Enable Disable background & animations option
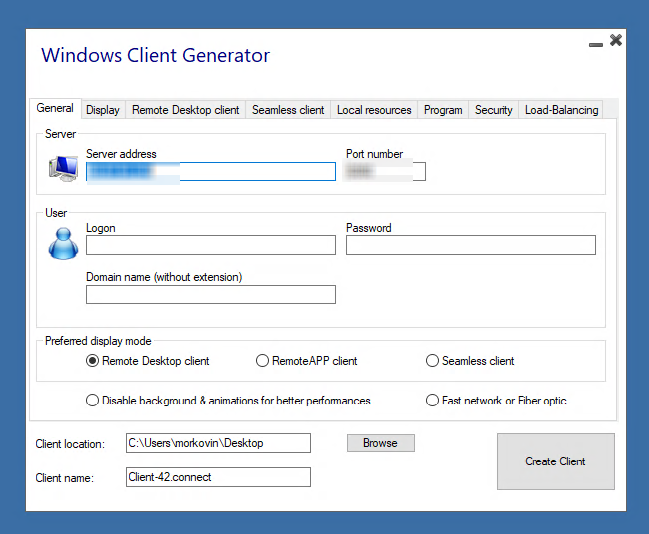The width and height of the screenshot is (649, 534). [x=93, y=401]
